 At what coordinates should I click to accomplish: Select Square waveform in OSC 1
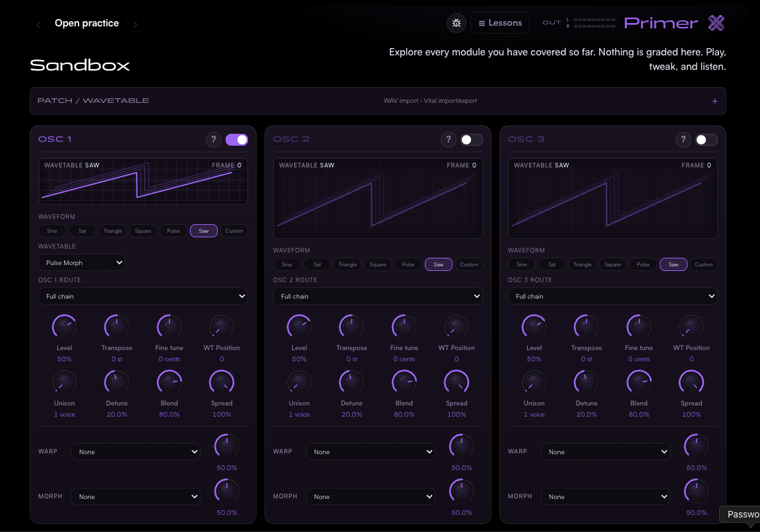143,231
